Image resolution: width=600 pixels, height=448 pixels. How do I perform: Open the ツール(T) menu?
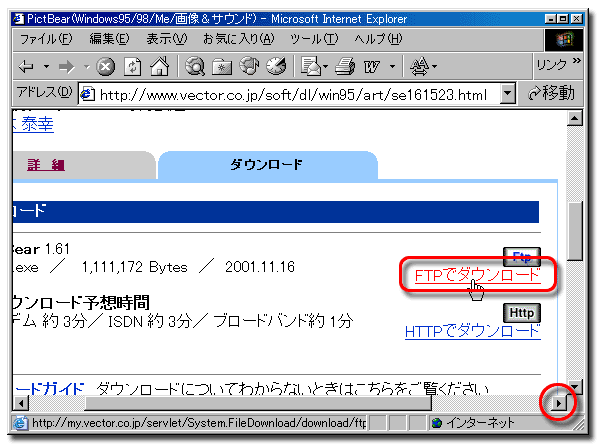(x=314, y=39)
